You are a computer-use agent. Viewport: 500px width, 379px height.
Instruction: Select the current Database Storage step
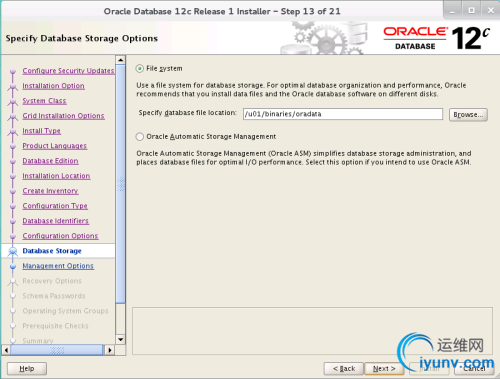coord(52,251)
